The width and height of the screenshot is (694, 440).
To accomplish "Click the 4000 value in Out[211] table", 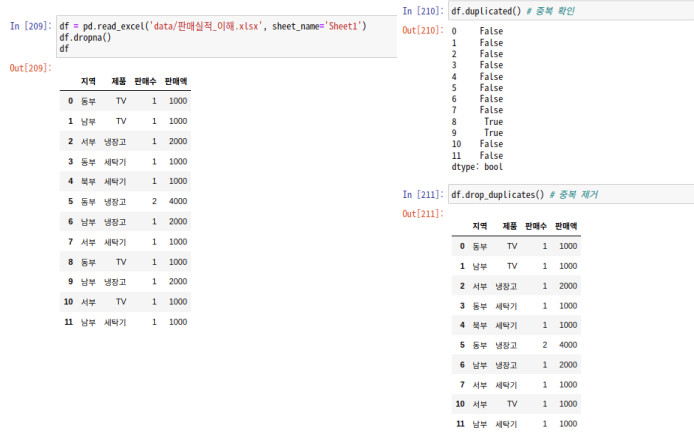I will pyautogui.click(x=568, y=345).
